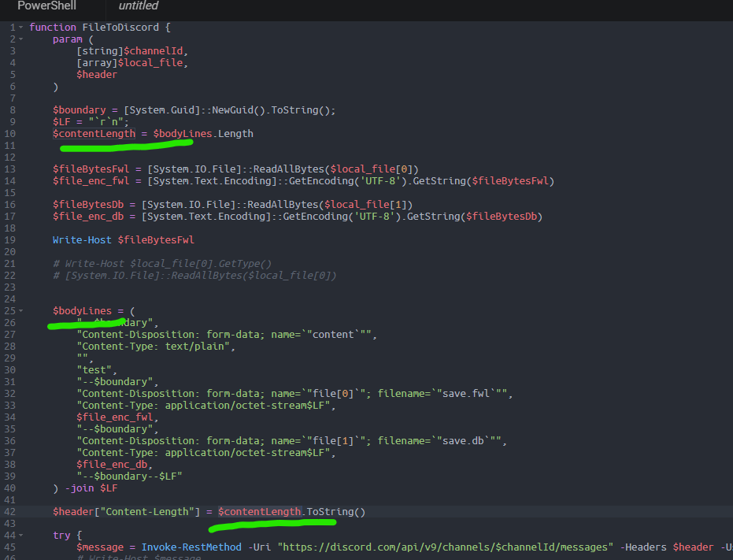Click the Content-Type: text/plain string

154,347
